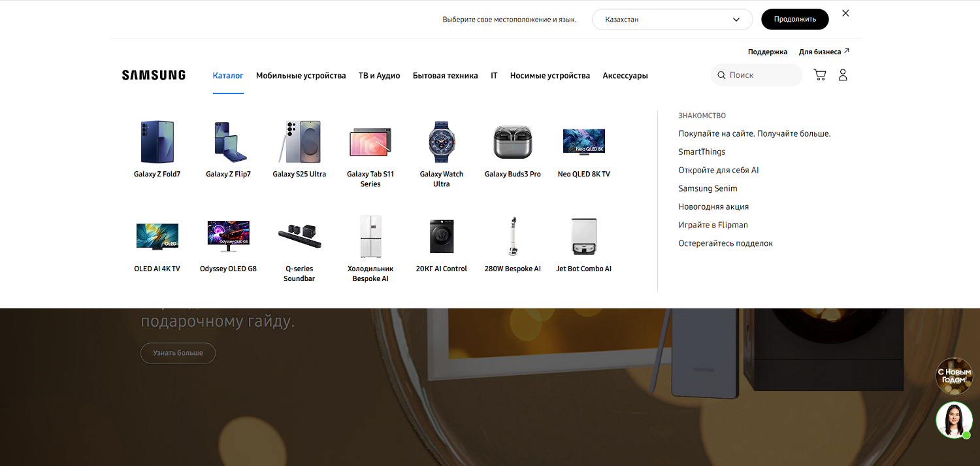This screenshot has height=466, width=980.
Task: Click the Узнать больше button
Action: [178, 353]
